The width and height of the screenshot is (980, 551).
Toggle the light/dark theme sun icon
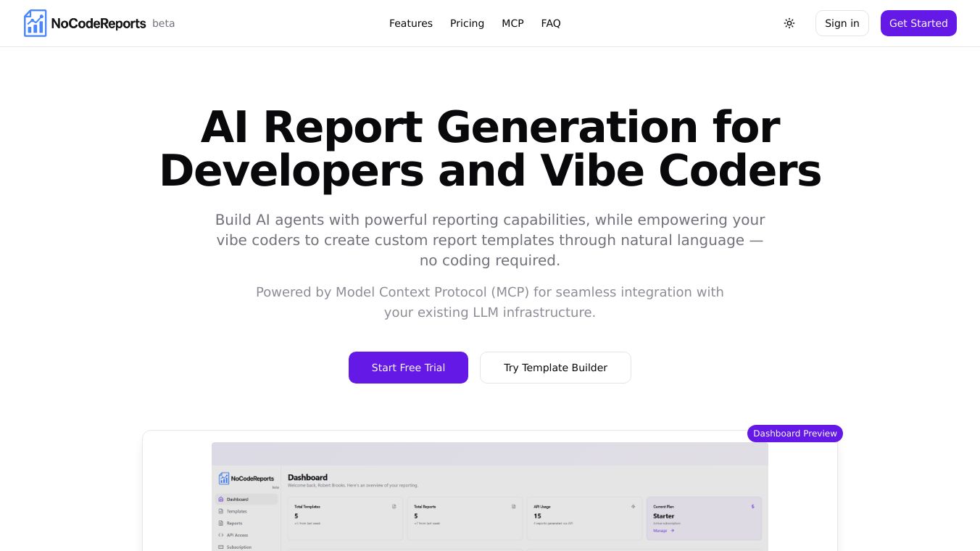(789, 23)
